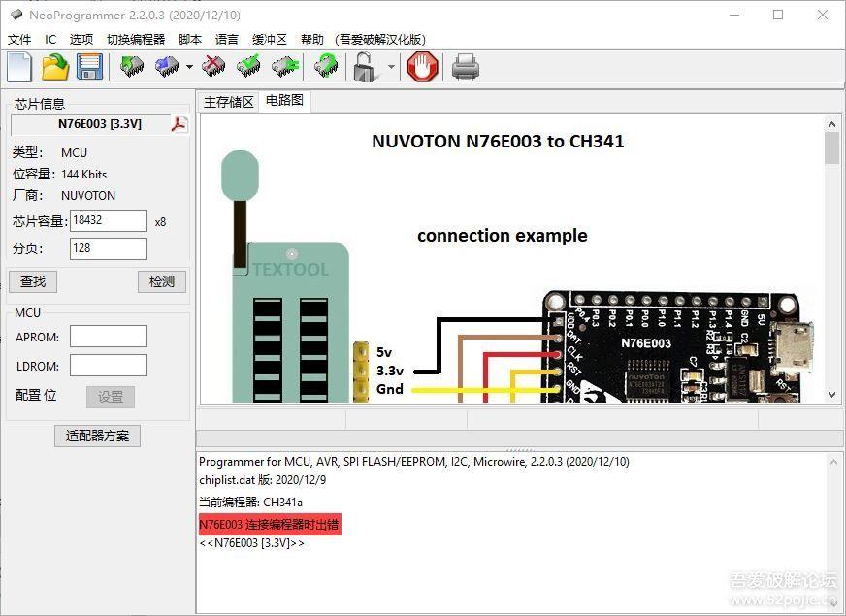Click the first log line Programmer for MCU, AVR

pyautogui.click(x=414, y=462)
